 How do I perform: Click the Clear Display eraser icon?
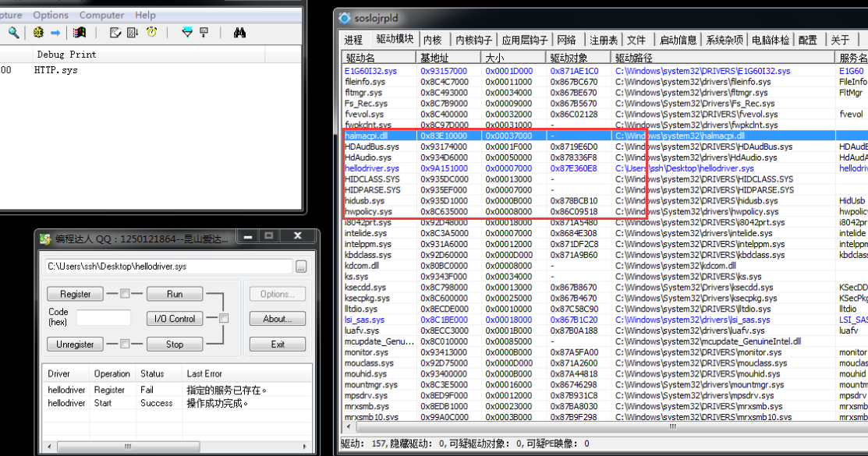[x=115, y=34]
